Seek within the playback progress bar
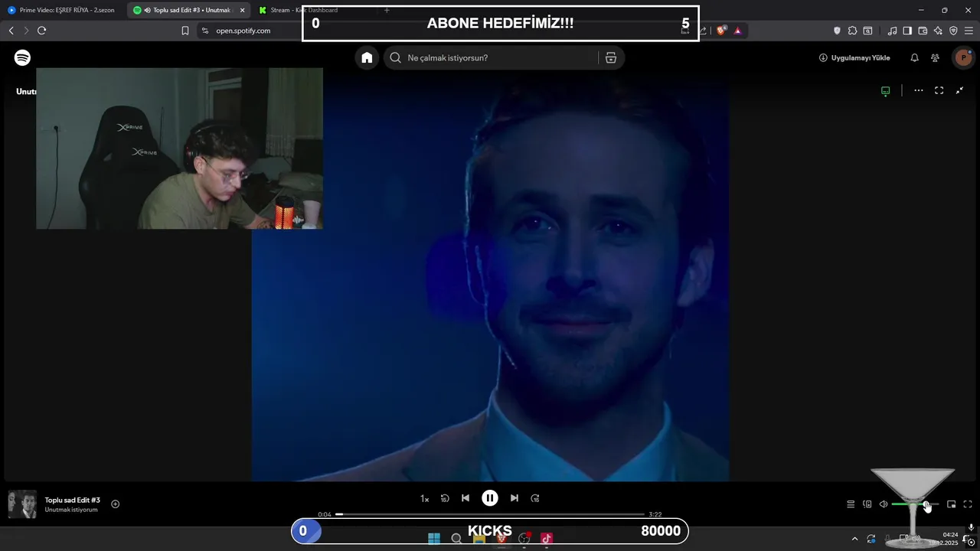The height and width of the screenshot is (551, 980). [x=490, y=514]
